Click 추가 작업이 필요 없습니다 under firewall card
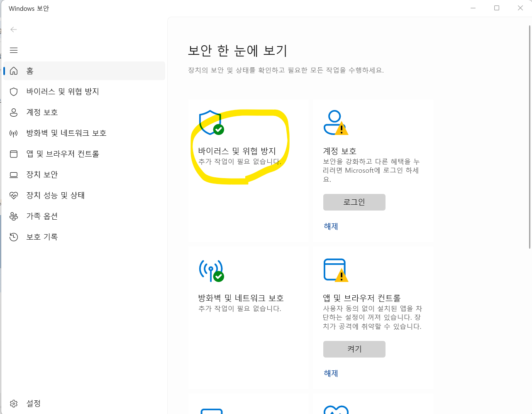Screen dimensions: 532x414 point(240,309)
